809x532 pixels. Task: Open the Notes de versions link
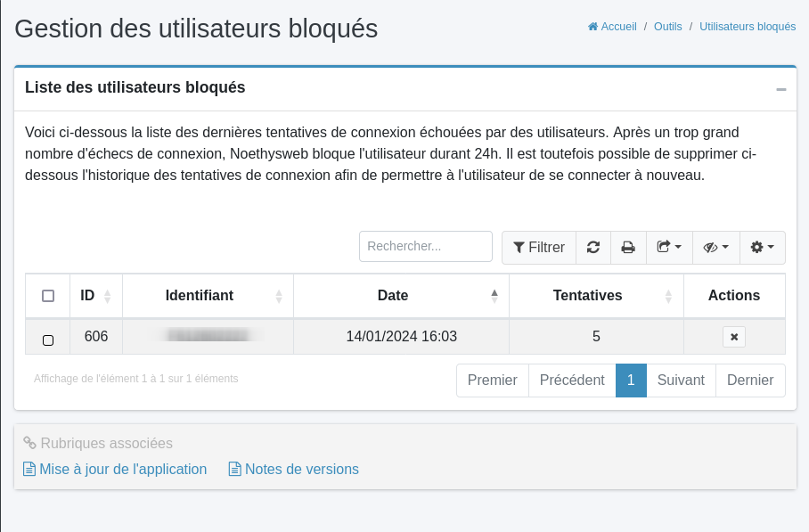point(301,470)
